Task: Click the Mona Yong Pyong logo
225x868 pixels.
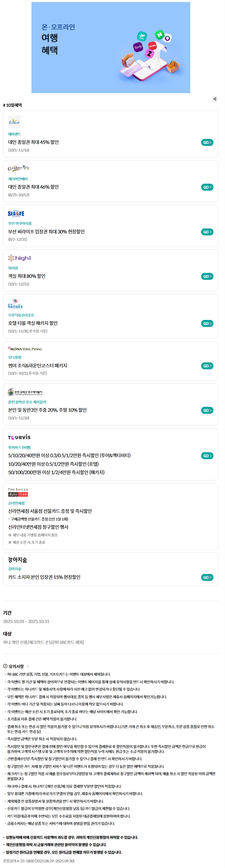Action: coord(25,349)
